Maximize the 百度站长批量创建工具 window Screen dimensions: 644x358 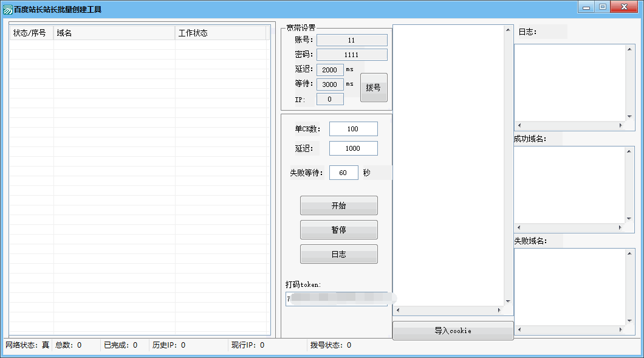coord(603,7)
